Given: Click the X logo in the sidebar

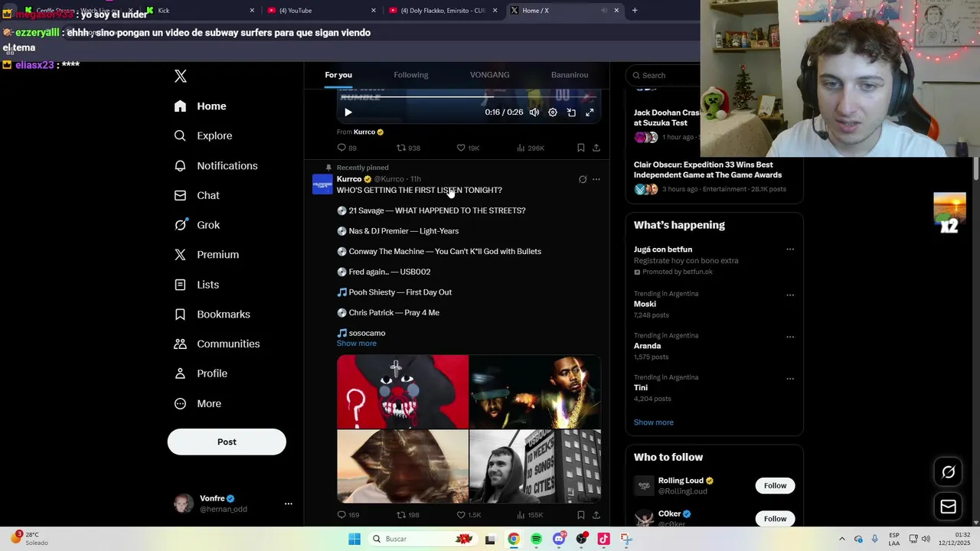Looking at the screenshot, I should click(x=181, y=76).
